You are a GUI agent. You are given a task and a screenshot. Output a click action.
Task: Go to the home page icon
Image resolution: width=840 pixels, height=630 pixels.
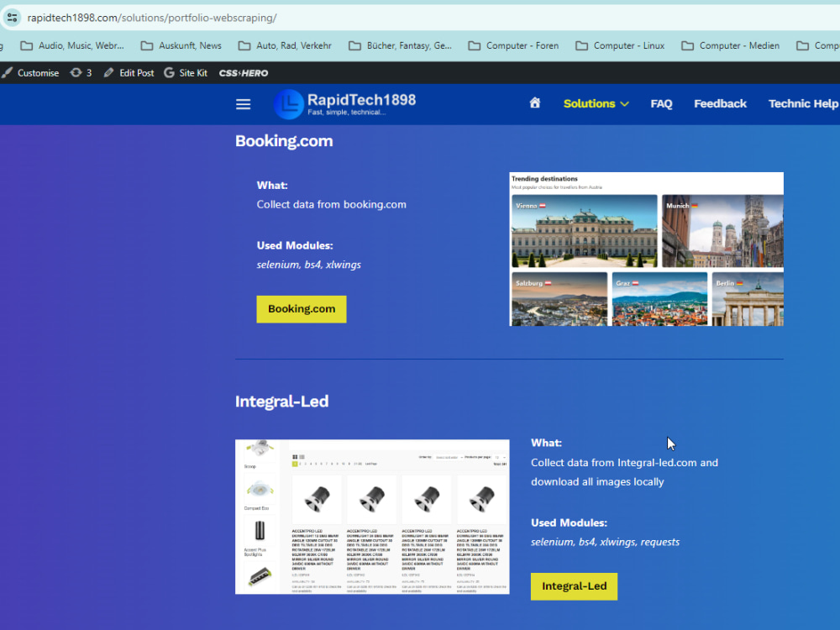tap(534, 102)
